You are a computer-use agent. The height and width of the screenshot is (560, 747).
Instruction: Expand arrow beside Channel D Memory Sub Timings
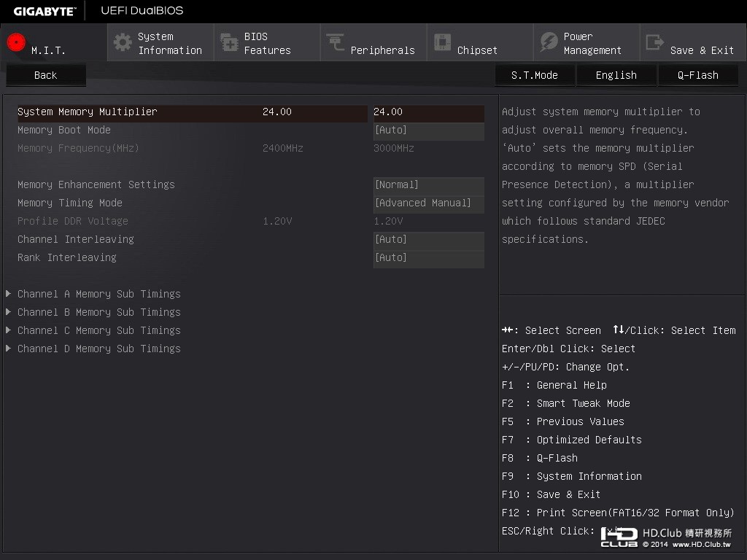9,349
